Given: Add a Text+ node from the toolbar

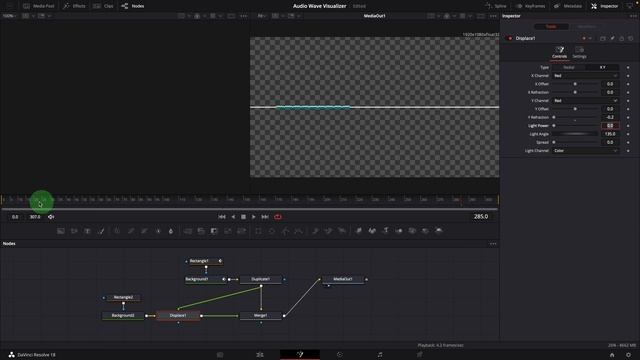Looking at the screenshot, I should [87, 231].
